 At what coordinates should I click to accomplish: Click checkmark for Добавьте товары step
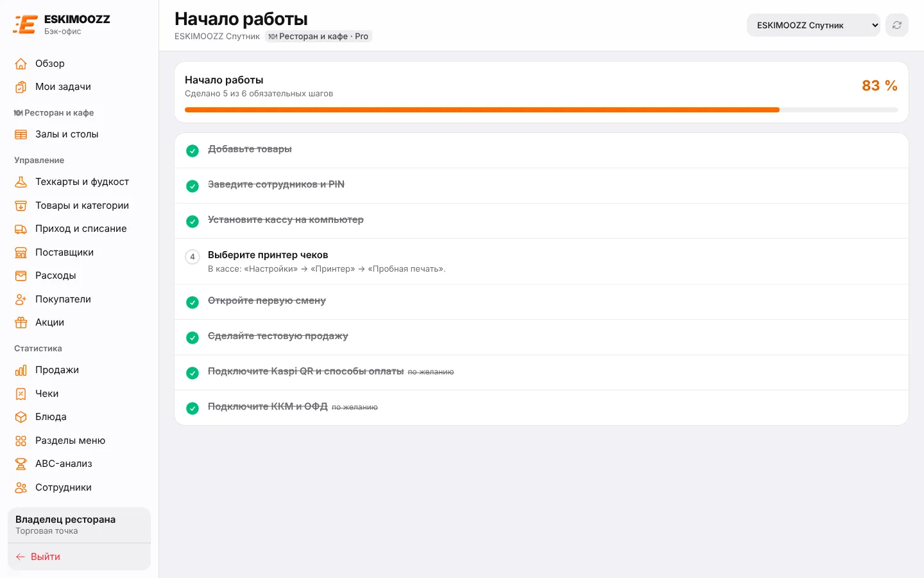pyautogui.click(x=193, y=151)
